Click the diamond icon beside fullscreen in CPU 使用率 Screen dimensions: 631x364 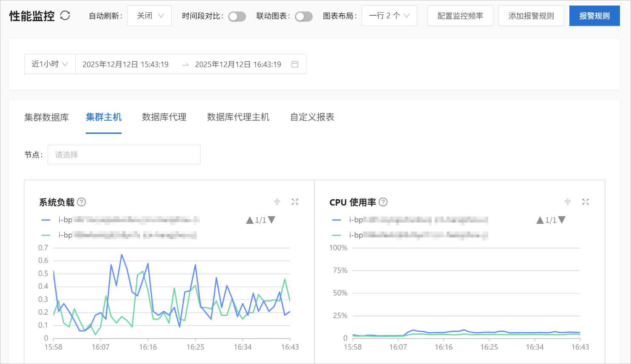pos(568,202)
